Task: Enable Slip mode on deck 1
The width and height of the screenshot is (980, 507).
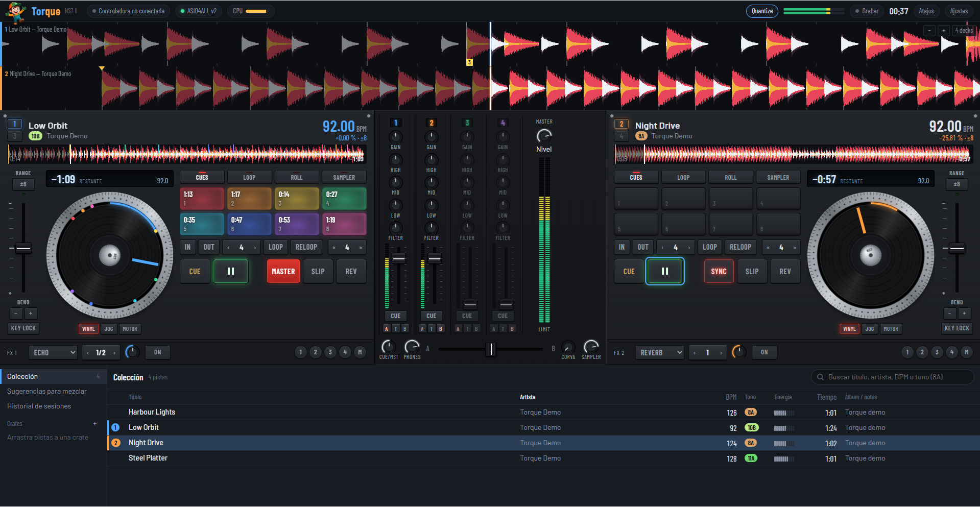Action: (x=318, y=271)
